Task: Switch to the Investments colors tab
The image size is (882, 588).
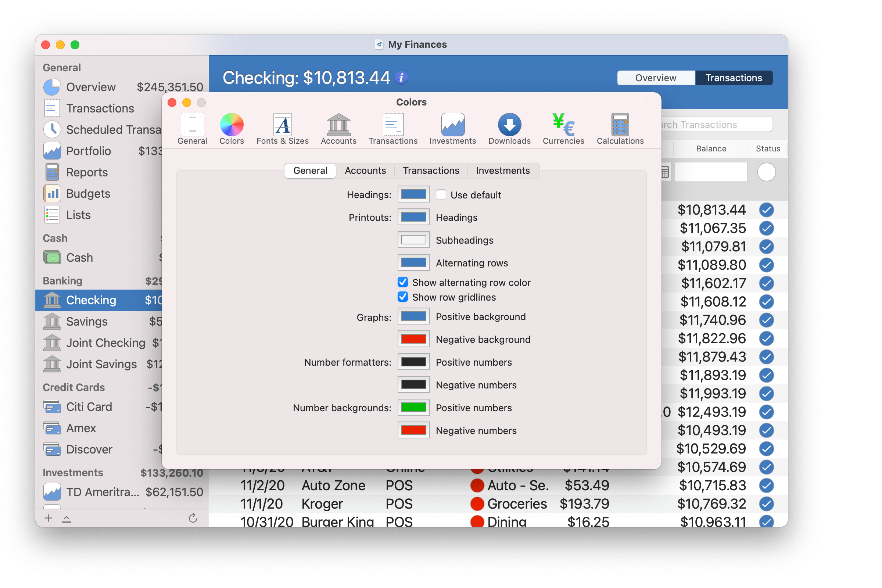Action: [502, 171]
